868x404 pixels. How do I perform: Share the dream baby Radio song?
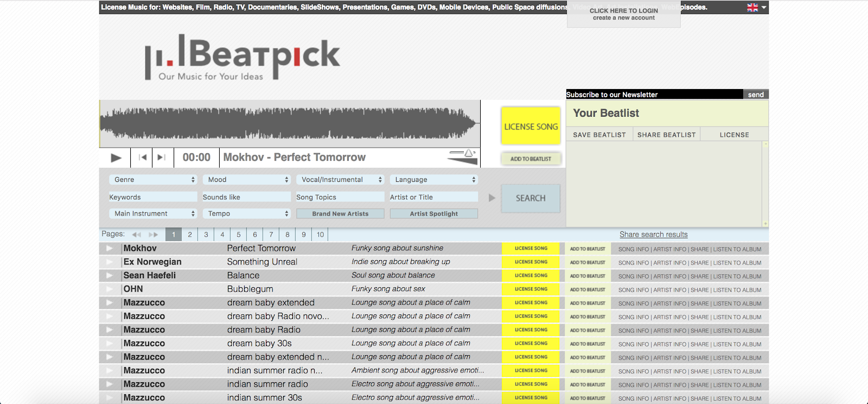pyautogui.click(x=700, y=331)
